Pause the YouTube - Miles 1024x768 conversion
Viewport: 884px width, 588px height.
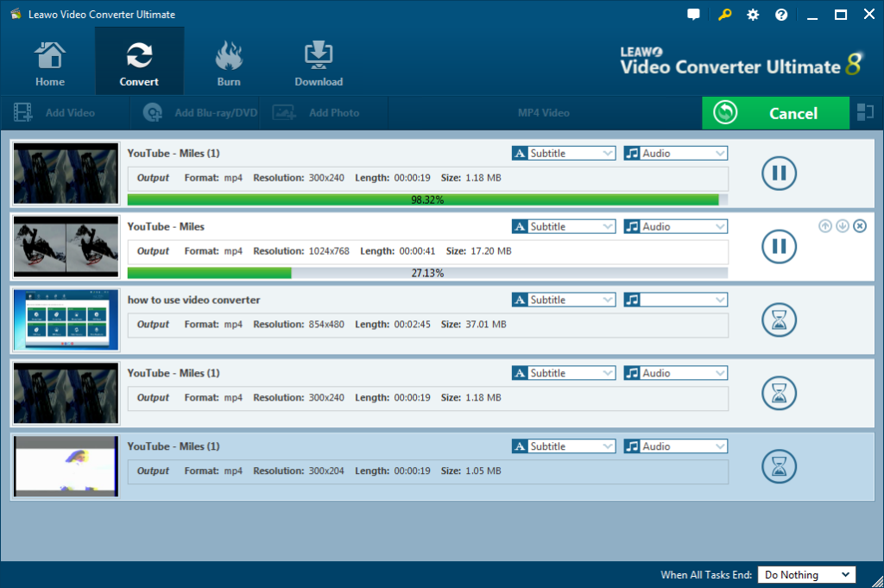pyautogui.click(x=779, y=246)
